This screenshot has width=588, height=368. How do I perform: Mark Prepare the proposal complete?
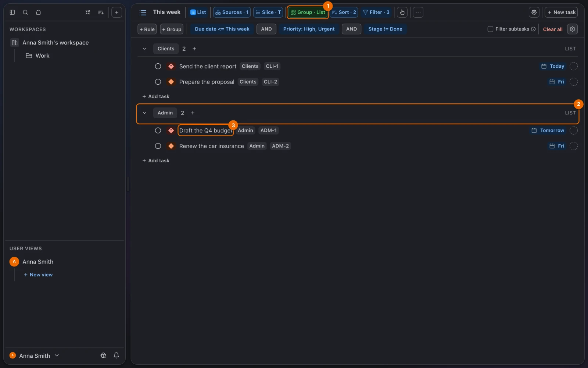(x=158, y=82)
